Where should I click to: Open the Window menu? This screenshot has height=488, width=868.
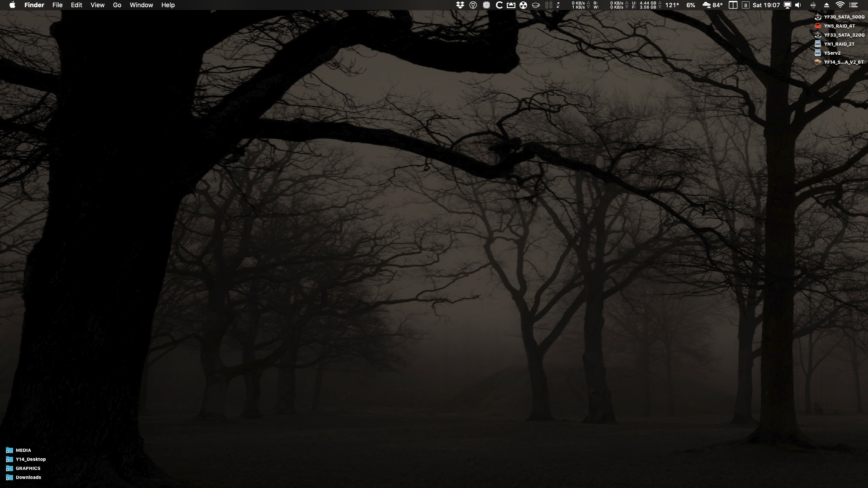tap(141, 5)
